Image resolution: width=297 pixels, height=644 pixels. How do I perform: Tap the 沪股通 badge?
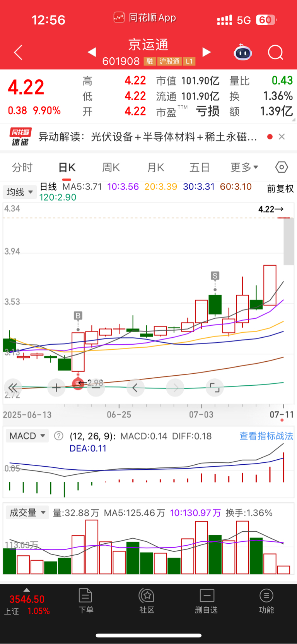click(x=169, y=61)
